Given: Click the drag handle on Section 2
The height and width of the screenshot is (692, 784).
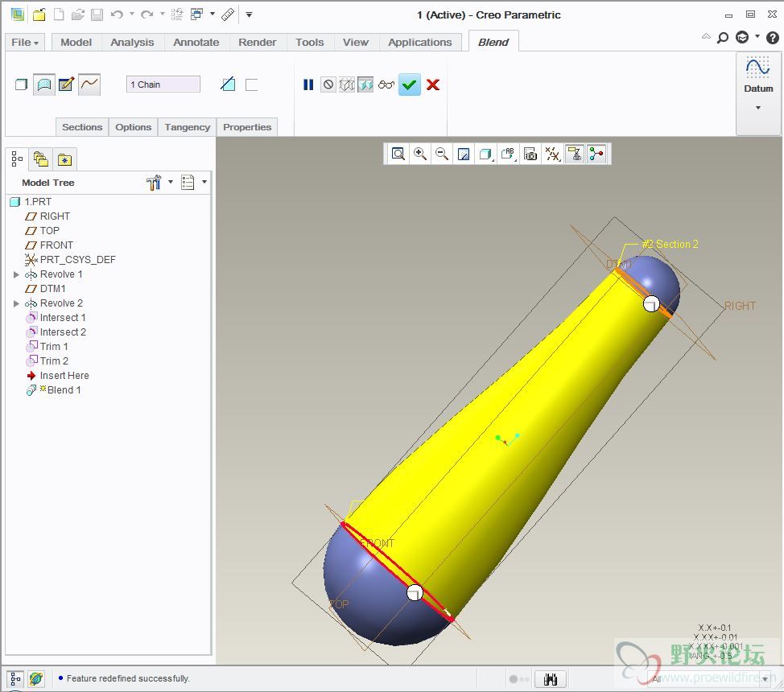Looking at the screenshot, I should [650, 303].
